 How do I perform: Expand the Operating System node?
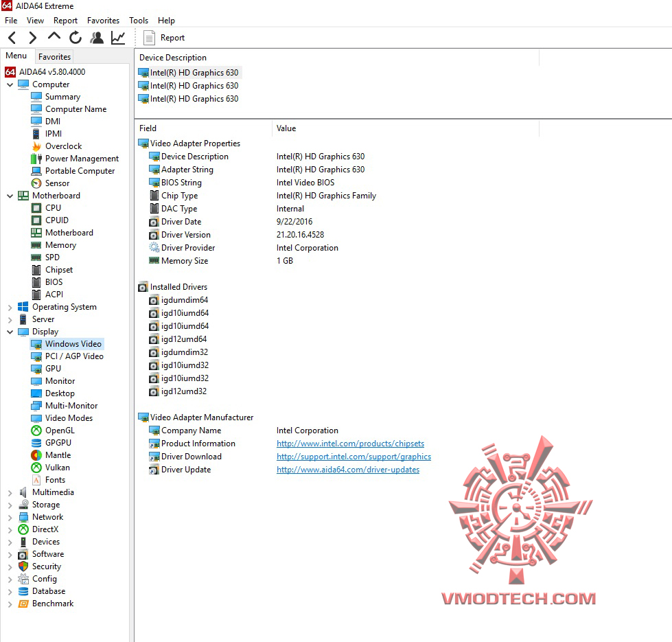[x=10, y=308]
